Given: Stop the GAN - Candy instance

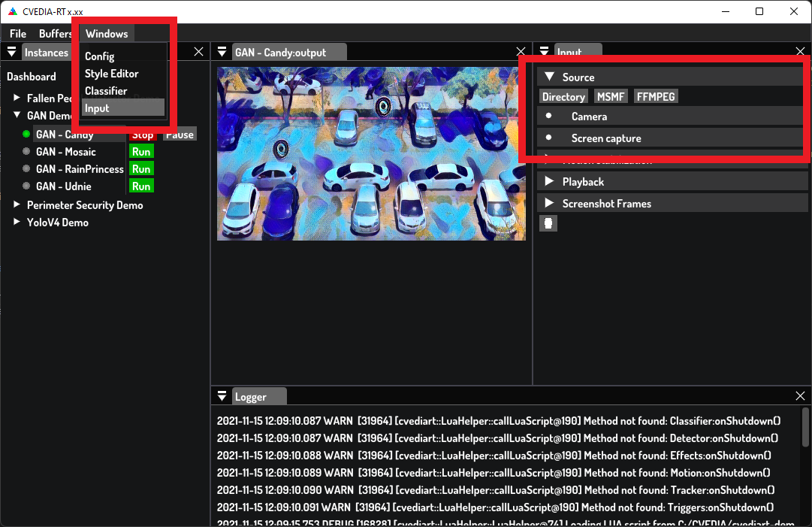Looking at the screenshot, I should 142,135.
